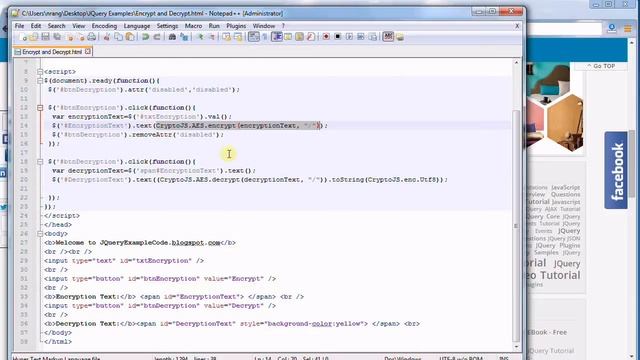640x360 pixels.
Task: Open the Plugins menu
Action: pos(236,26)
